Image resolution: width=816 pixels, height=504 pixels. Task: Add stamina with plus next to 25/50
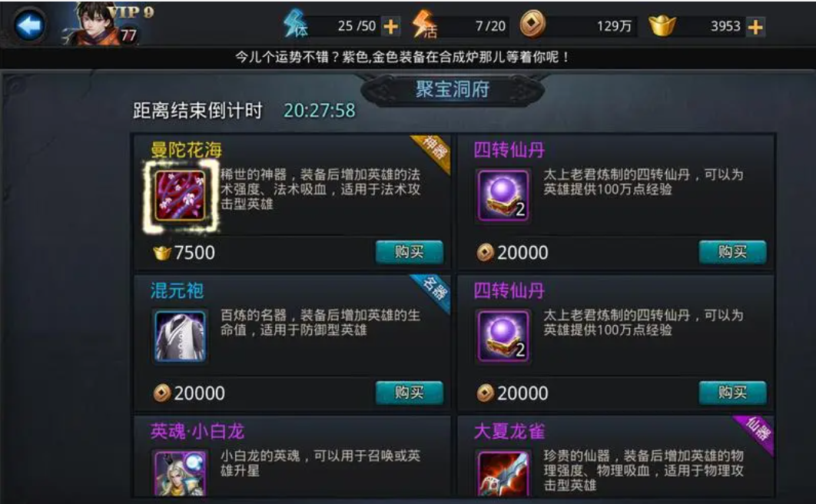click(x=390, y=26)
